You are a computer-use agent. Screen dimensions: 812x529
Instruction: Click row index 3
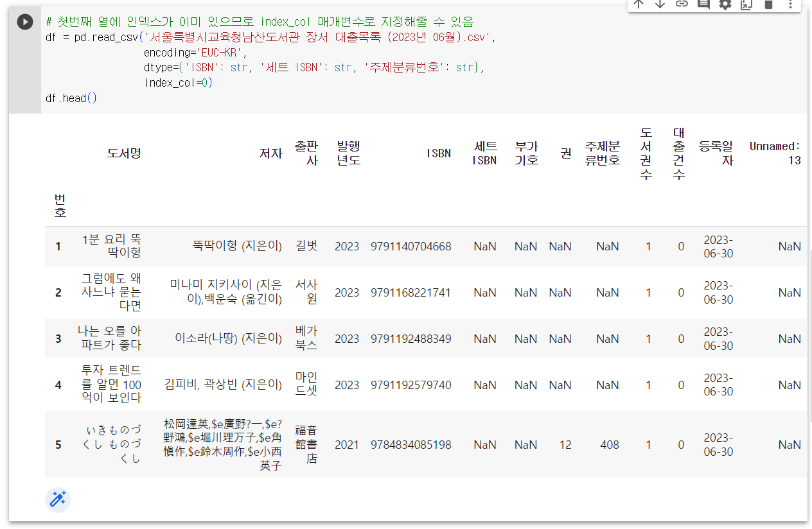coord(58,339)
